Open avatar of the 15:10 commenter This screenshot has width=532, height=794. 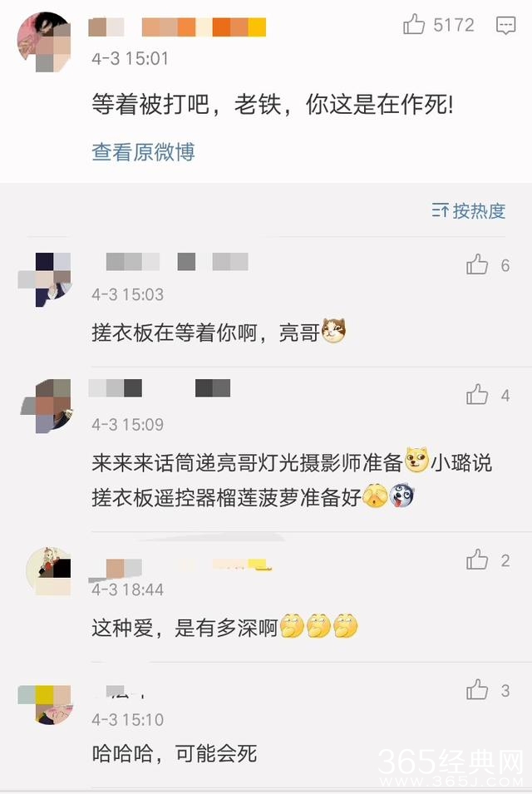[x=45, y=705]
